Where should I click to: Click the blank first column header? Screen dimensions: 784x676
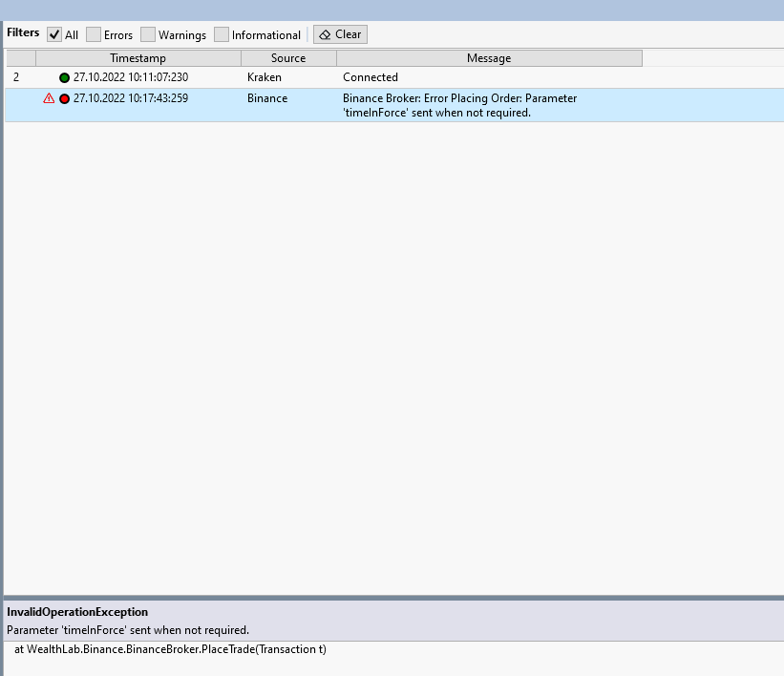(20, 58)
